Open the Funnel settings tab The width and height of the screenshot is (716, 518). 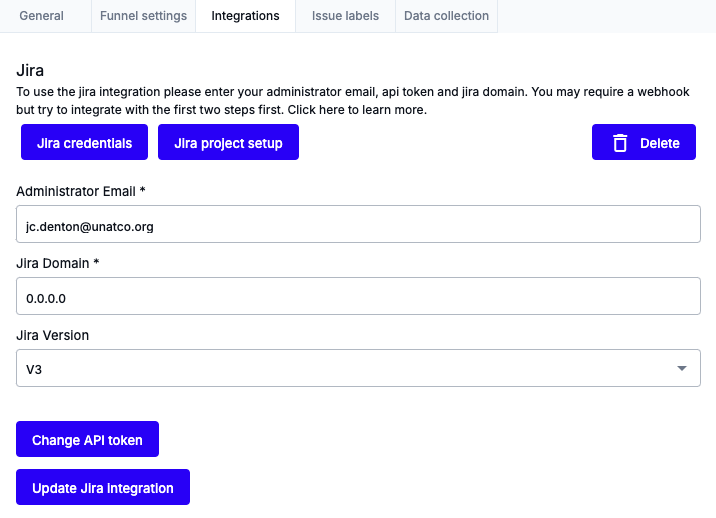point(143,16)
